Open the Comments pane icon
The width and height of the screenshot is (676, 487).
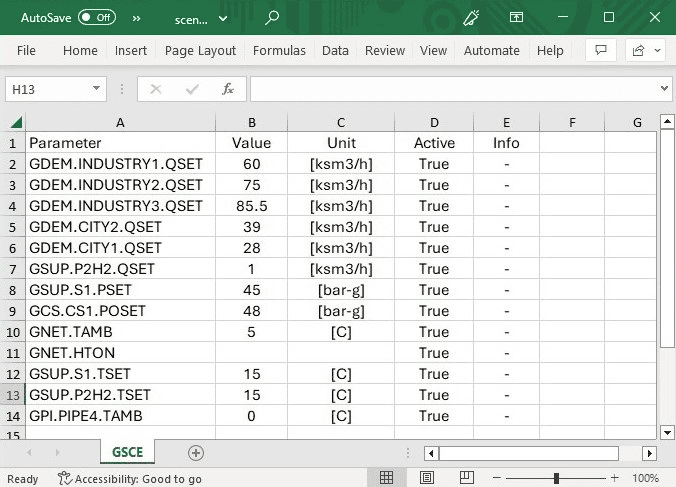click(600, 50)
